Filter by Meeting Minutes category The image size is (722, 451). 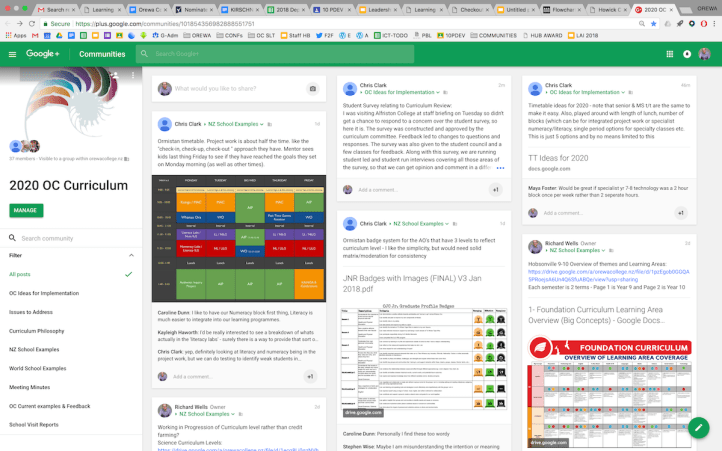(x=30, y=387)
